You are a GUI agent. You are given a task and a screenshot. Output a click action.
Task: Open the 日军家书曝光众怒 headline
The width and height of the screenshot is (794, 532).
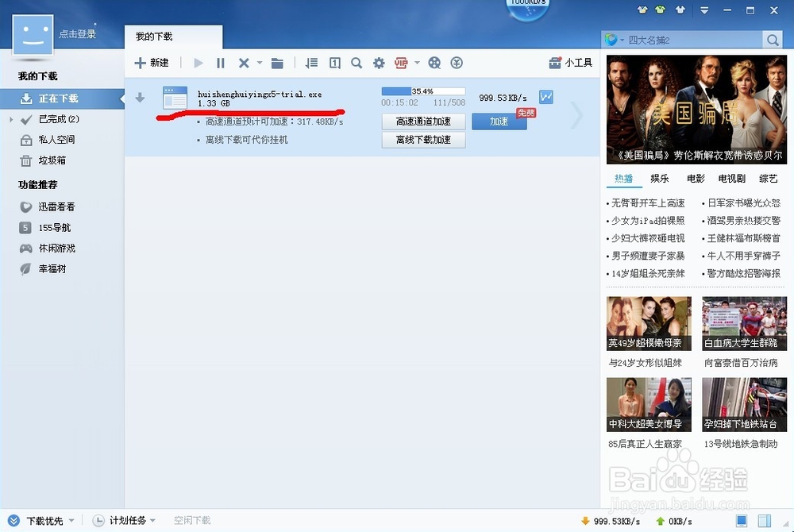(744, 203)
